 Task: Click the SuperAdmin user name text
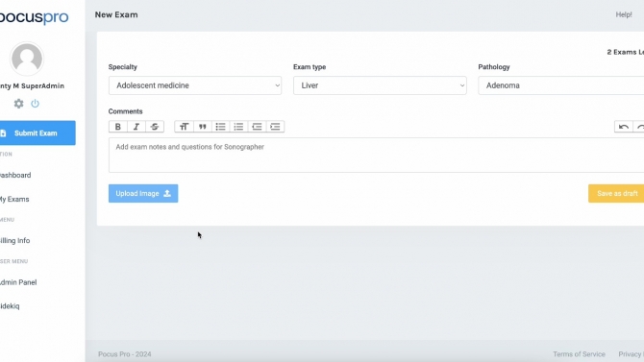[32, 85]
